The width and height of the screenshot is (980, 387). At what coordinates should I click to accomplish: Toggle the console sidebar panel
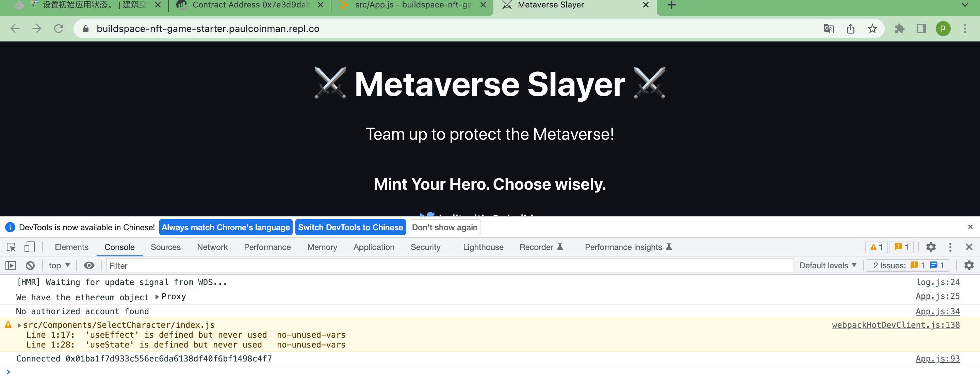click(11, 265)
